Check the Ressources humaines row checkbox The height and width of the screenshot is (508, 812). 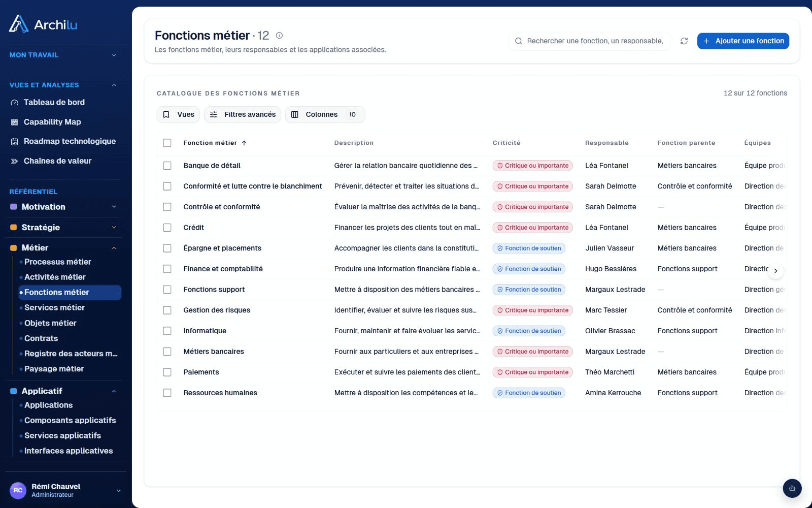pyautogui.click(x=167, y=393)
